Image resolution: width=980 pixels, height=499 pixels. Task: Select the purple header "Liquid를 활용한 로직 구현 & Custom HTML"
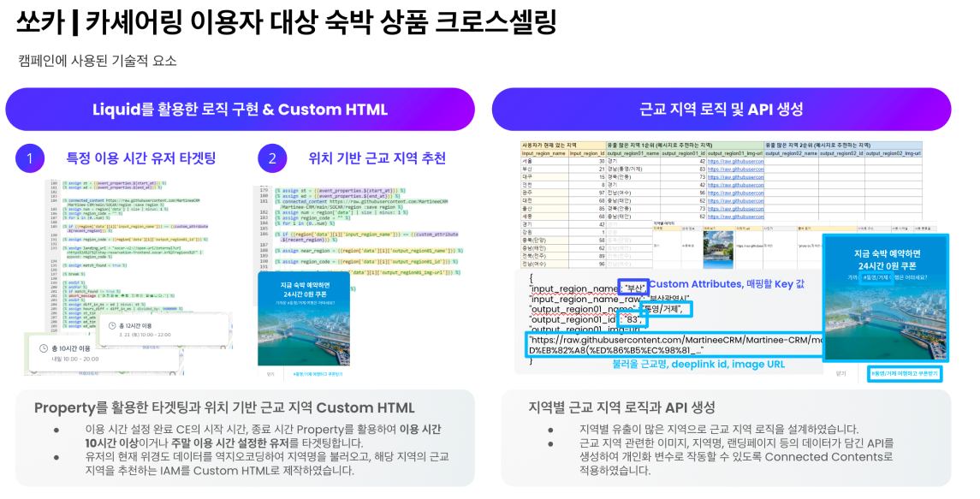[241, 110]
